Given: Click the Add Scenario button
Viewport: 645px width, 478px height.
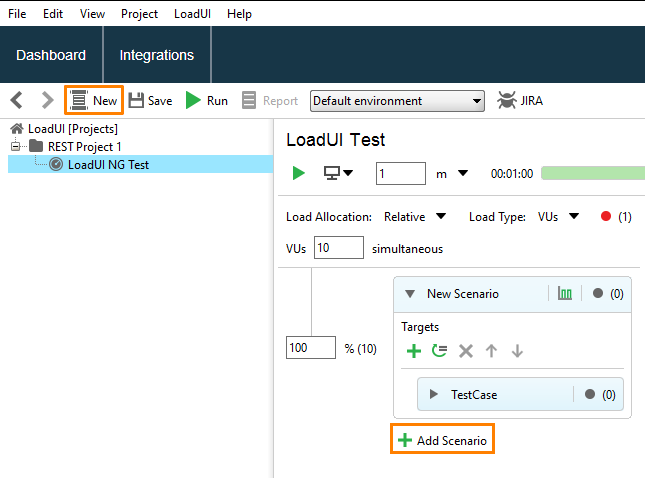Looking at the screenshot, I should tap(442, 440).
